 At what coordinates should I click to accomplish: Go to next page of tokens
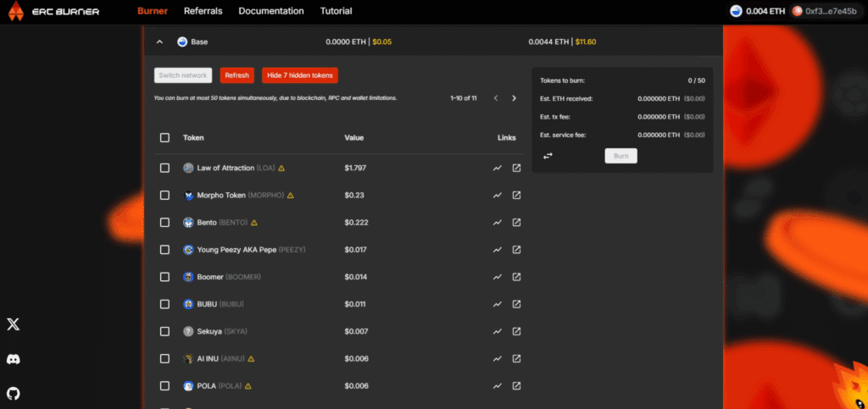[x=514, y=98]
